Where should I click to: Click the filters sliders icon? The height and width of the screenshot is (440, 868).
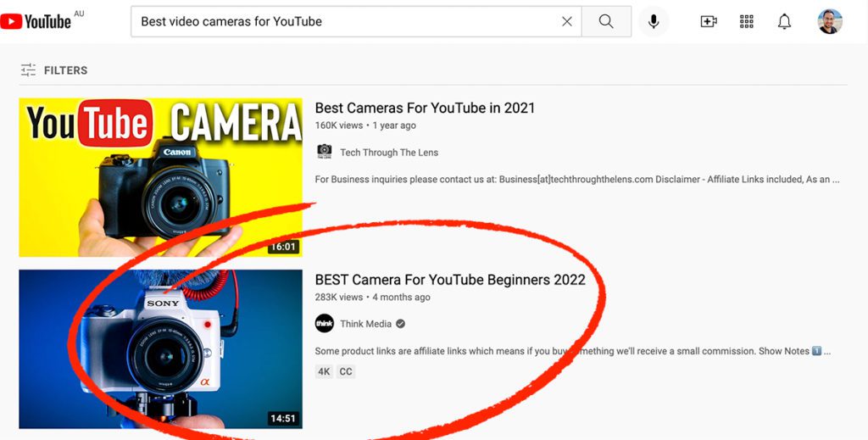click(28, 70)
